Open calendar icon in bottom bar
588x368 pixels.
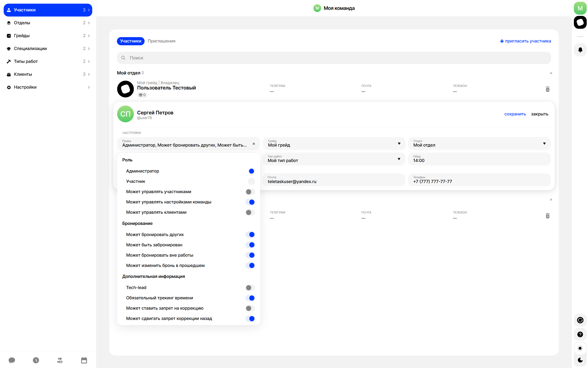pyautogui.click(x=84, y=360)
